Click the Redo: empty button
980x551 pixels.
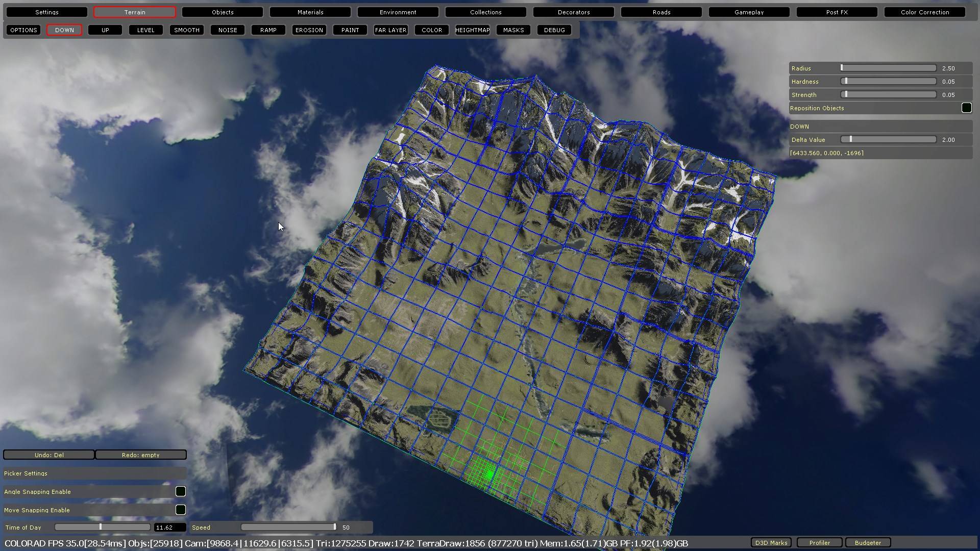(x=141, y=455)
